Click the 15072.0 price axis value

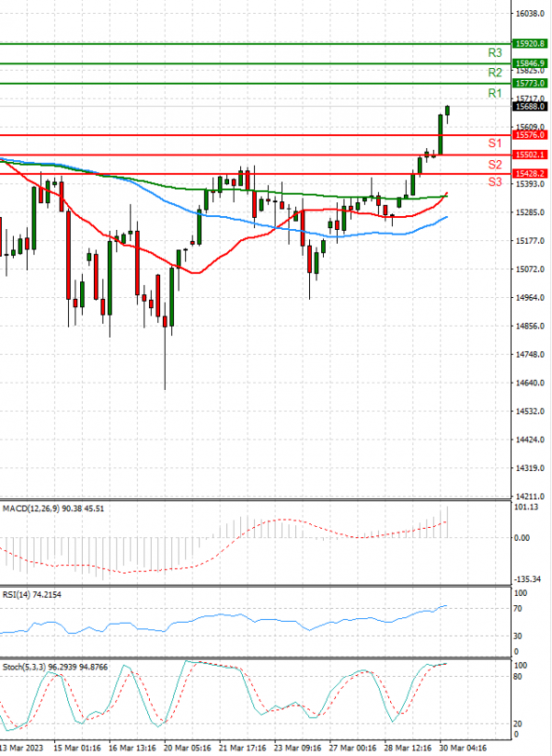tap(530, 269)
